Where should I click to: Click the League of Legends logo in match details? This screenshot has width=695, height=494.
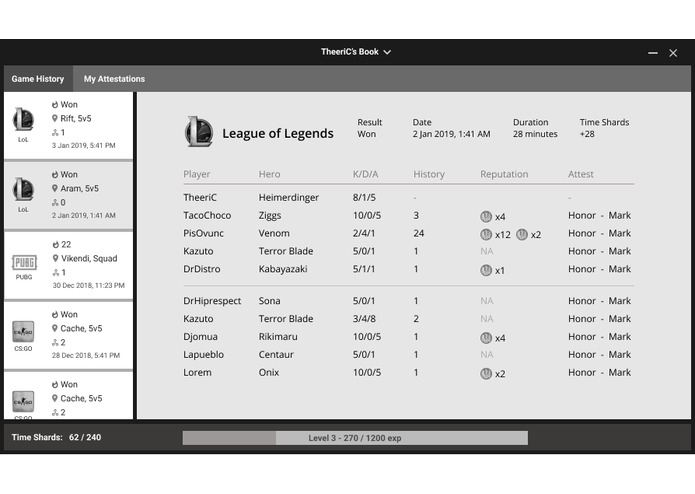click(199, 132)
